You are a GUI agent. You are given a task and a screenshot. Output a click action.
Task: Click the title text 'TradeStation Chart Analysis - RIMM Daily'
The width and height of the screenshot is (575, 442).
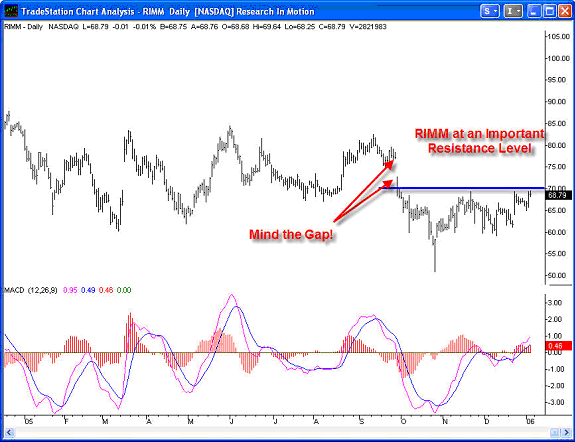click(x=105, y=12)
